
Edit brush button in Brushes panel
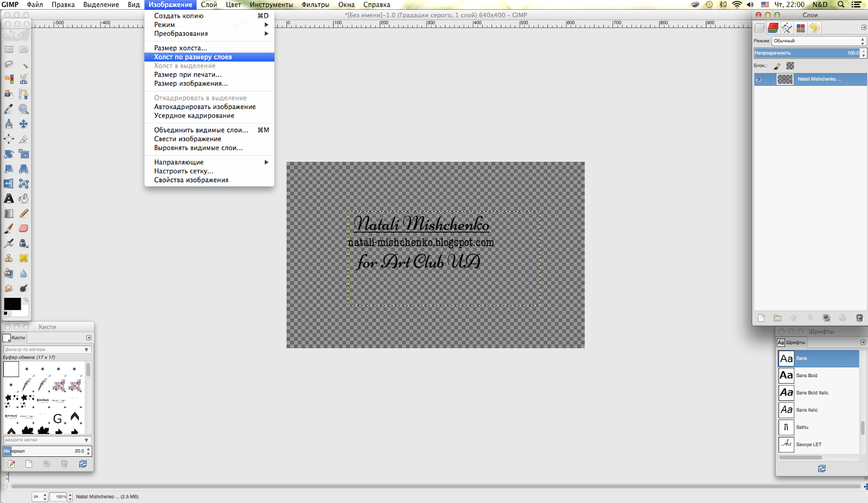point(11,464)
